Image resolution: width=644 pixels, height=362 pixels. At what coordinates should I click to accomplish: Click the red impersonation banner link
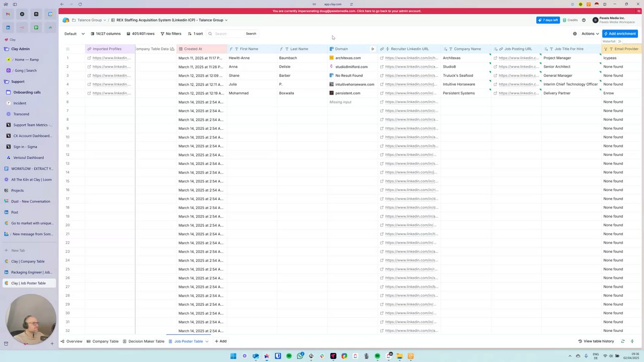tap(347, 11)
